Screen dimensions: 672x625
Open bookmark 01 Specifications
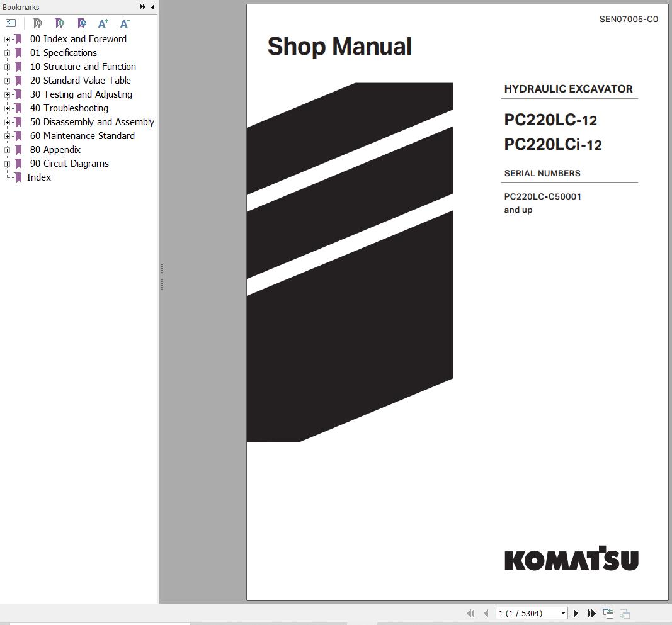pyautogui.click(x=64, y=53)
